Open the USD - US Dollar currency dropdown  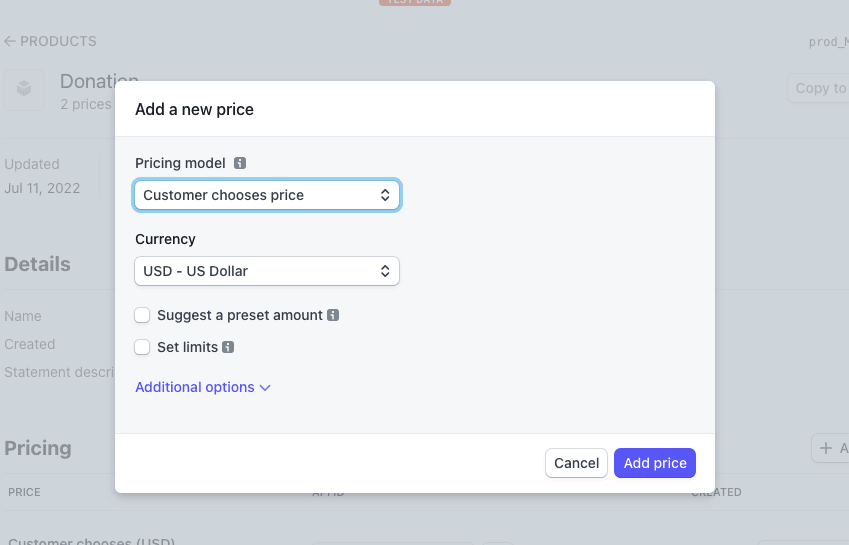pos(267,271)
